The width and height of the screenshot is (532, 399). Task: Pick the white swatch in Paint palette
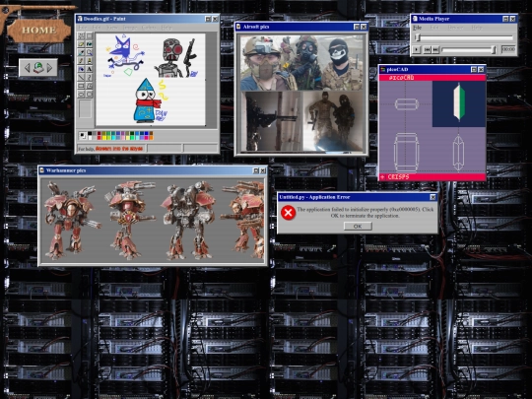point(90,138)
